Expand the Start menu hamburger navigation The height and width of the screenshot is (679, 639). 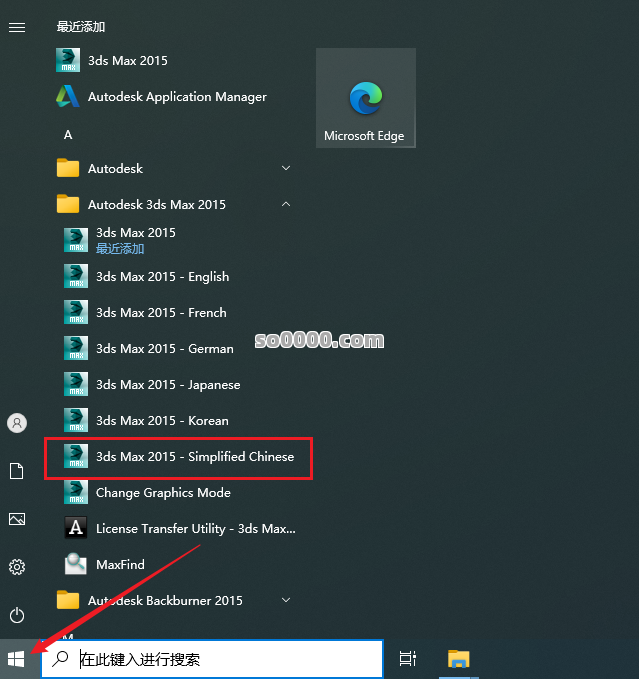[x=17, y=27]
